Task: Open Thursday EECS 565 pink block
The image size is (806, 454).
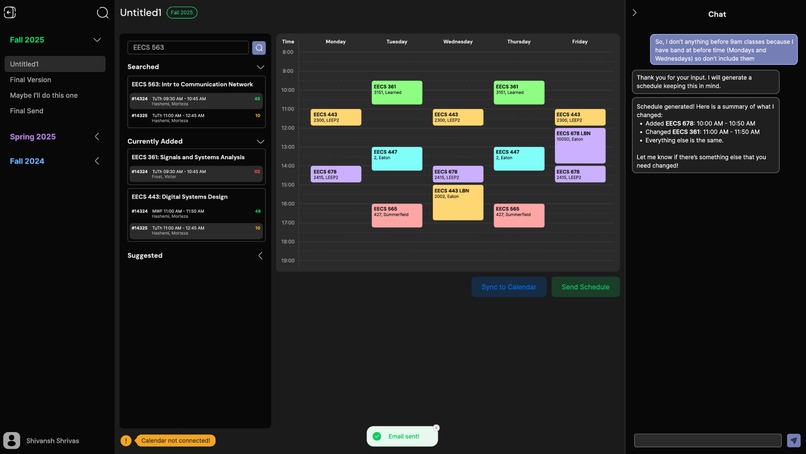Action: coord(519,215)
